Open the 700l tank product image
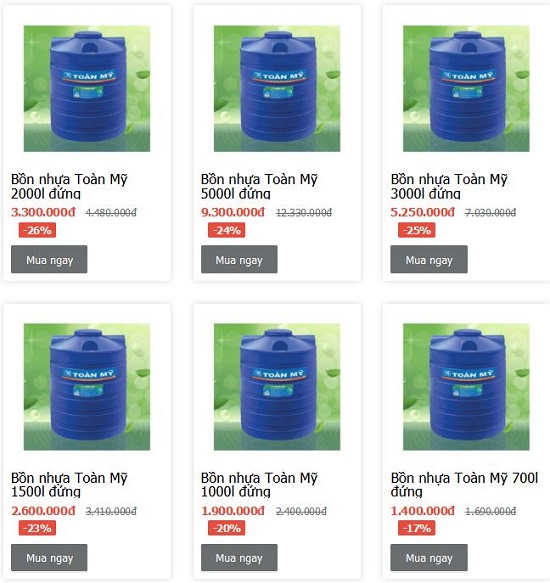550x583 pixels. [x=466, y=387]
